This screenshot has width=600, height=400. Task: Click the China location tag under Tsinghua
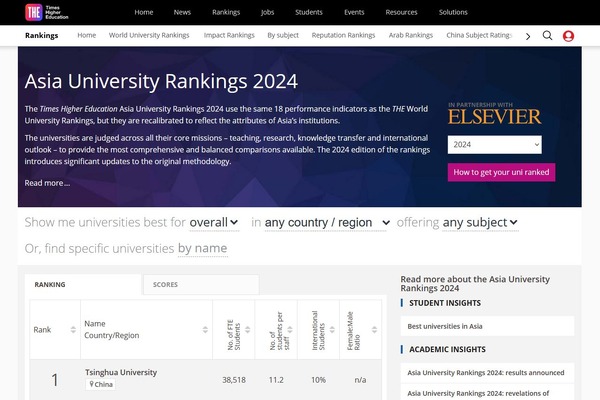(101, 384)
